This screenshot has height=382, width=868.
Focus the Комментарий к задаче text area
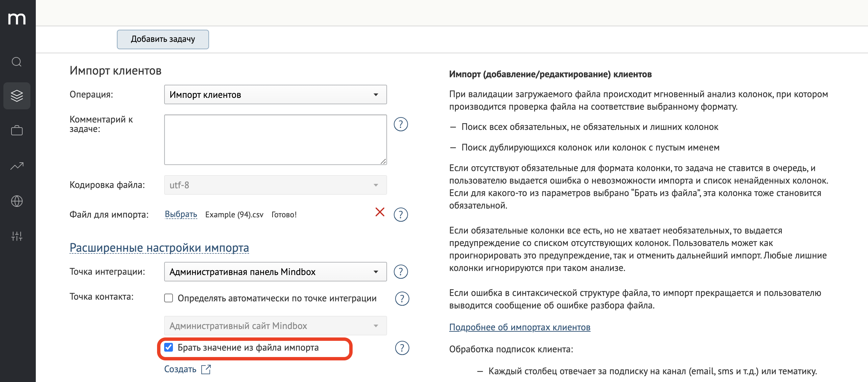pos(275,140)
